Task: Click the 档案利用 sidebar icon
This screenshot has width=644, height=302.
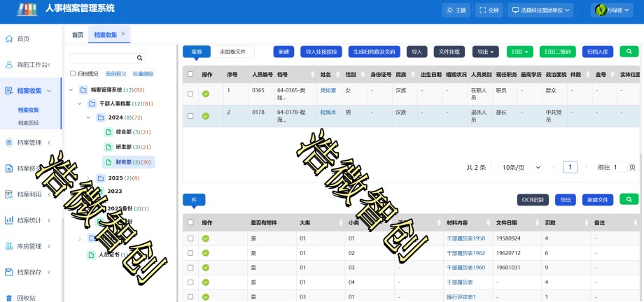Action: (x=9, y=194)
